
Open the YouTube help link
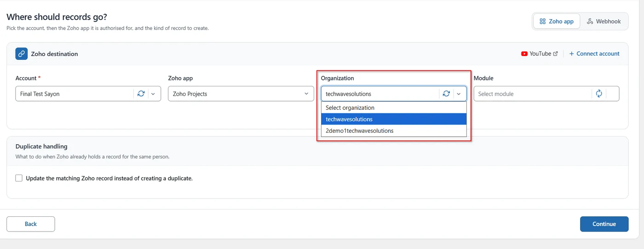coord(540,54)
